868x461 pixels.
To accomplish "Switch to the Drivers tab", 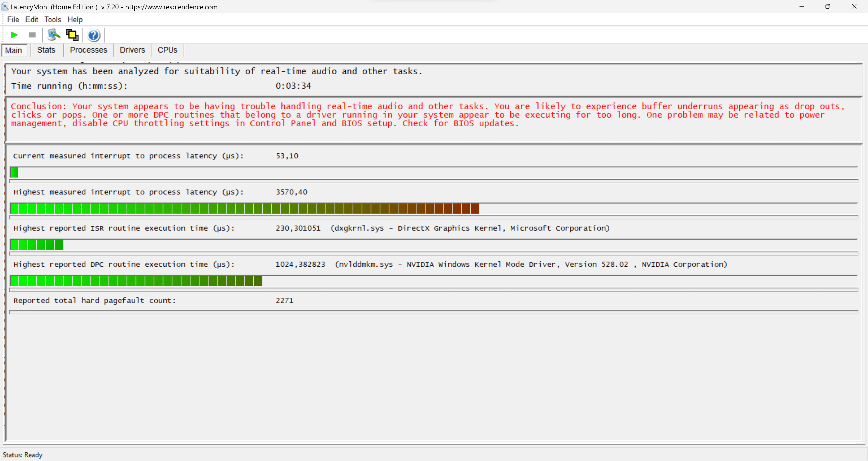I will click(132, 50).
